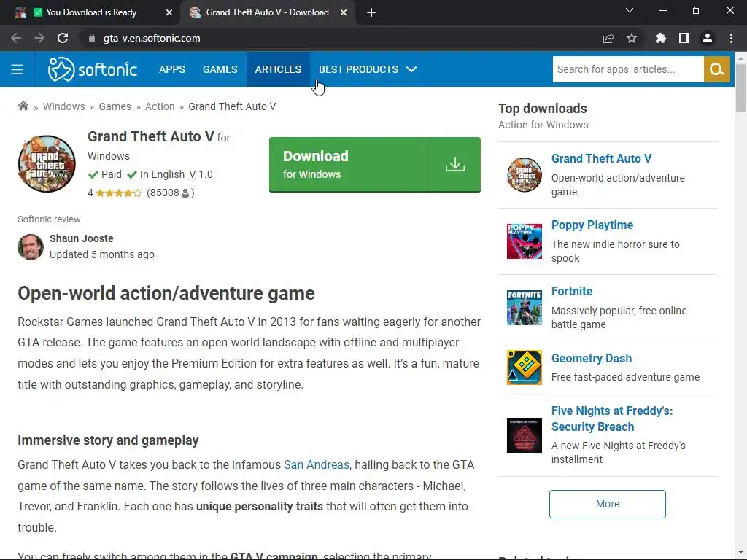The image size is (747, 560).
Task: Click the 85008 votes count
Action: (163, 192)
